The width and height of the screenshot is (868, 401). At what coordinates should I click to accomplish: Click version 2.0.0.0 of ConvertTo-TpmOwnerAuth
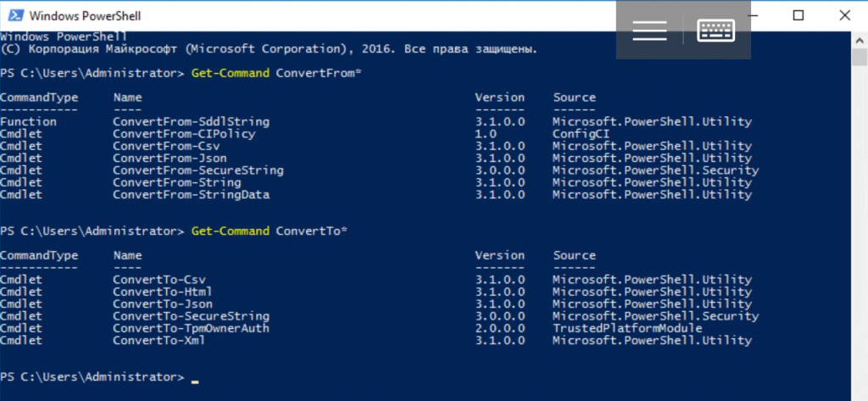500,328
